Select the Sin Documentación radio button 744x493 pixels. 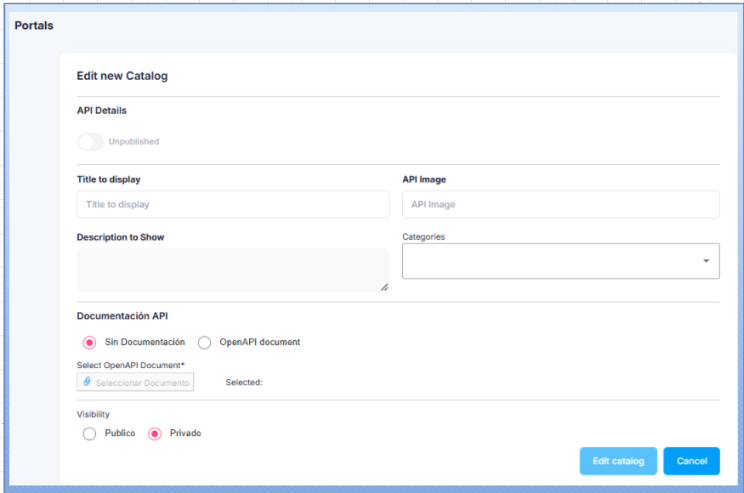point(90,342)
